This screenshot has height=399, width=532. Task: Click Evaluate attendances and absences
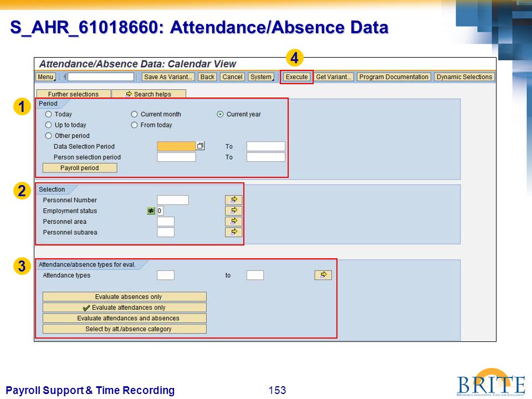click(x=125, y=318)
